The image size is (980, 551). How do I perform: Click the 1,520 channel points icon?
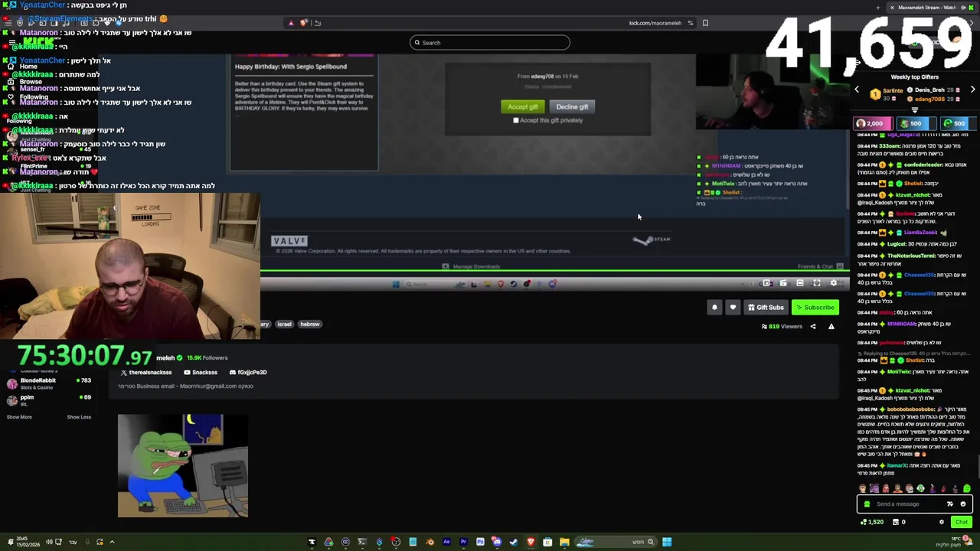(x=871, y=523)
